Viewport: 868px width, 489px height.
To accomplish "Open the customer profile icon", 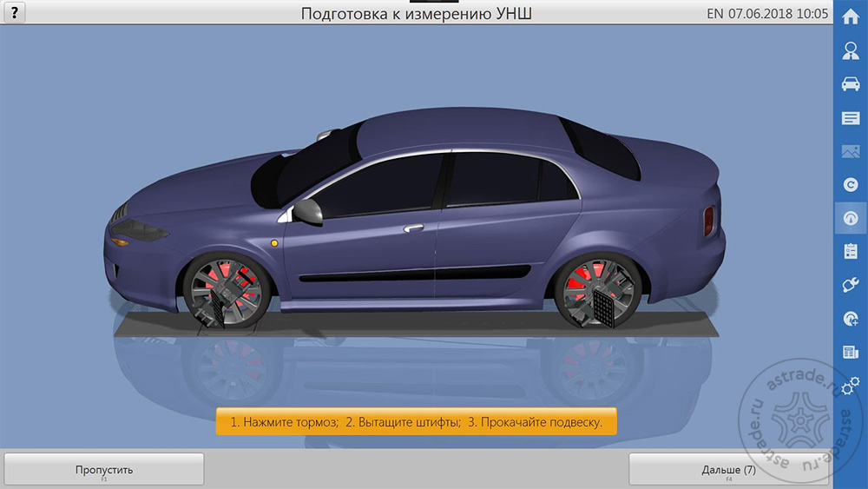I will click(x=851, y=50).
